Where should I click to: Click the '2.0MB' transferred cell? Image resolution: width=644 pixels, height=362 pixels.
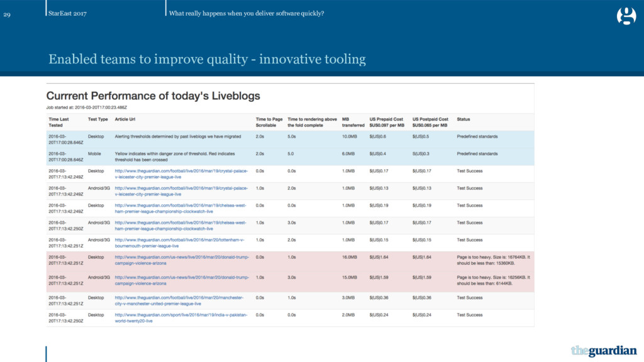[348, 315]
